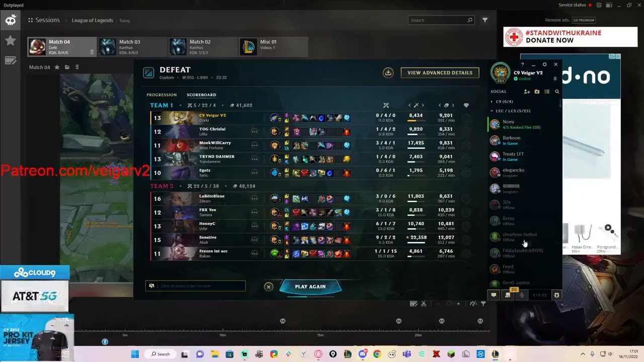Click the KDA crossed-swords column icon

386,105
